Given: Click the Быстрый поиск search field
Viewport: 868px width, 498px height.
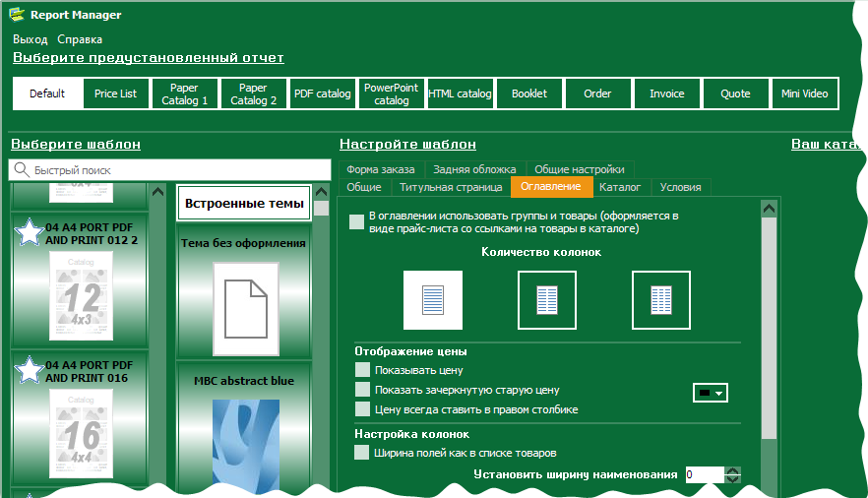Looking at the screenshot, I should coord(169,170).
